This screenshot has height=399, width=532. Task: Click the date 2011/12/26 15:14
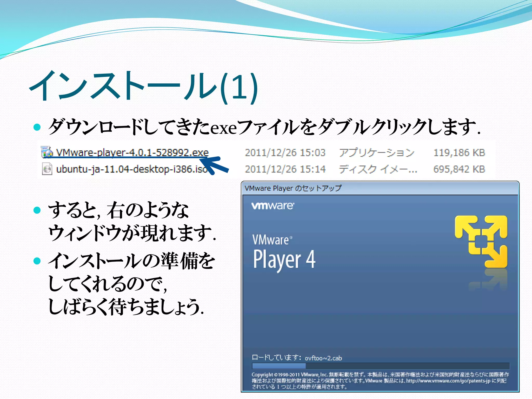[285, 169]
